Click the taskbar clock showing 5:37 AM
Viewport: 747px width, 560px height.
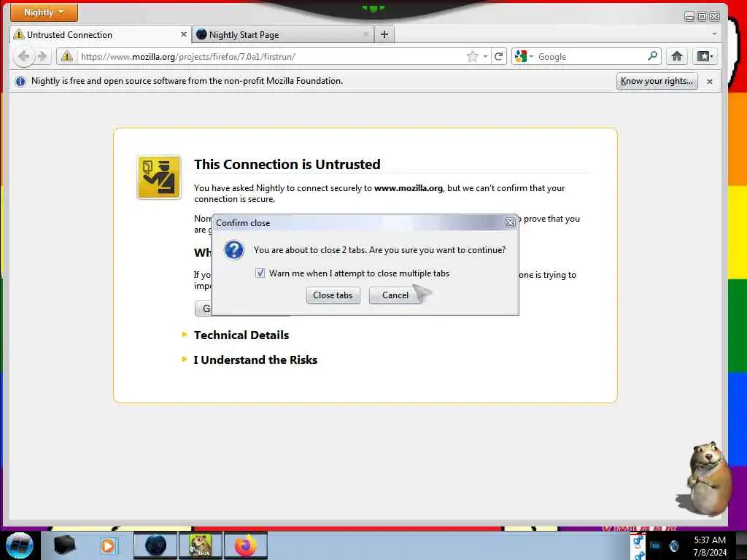click(710, 545)
